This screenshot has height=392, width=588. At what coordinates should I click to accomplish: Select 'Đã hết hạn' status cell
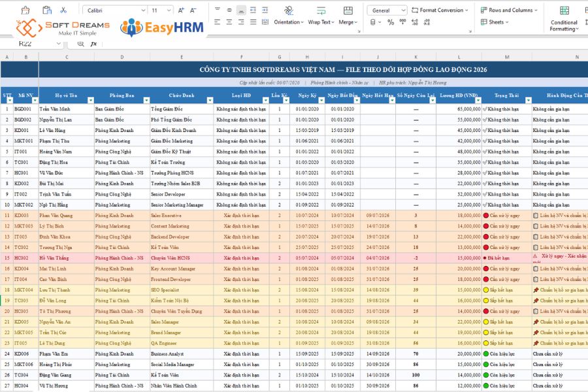tap(506, 258)
